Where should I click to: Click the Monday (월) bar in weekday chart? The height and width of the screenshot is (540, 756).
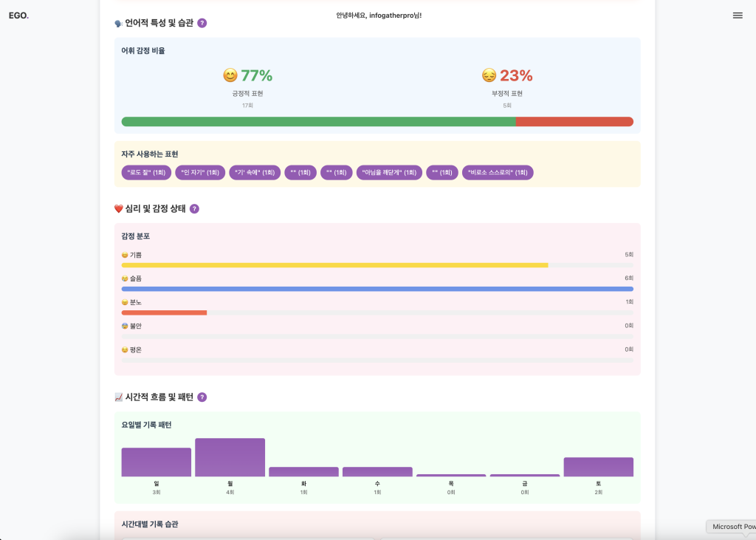pos(230,458)
